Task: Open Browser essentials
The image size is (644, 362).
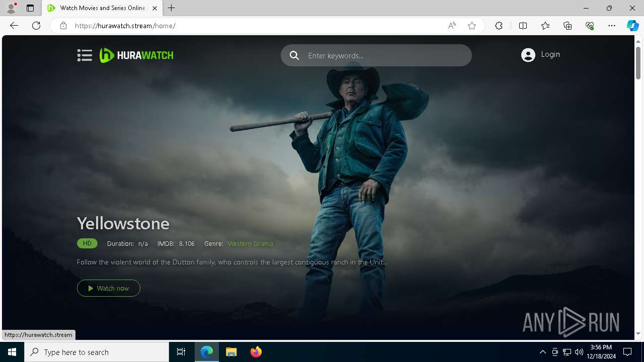Action: pos(590,26)
